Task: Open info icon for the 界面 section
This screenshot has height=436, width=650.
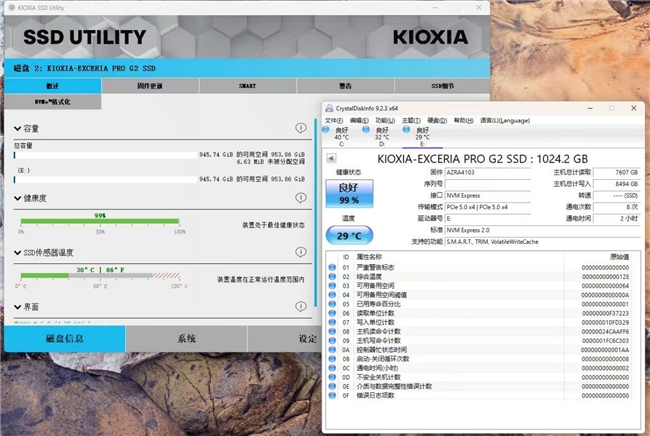Action: click(301, 306)
